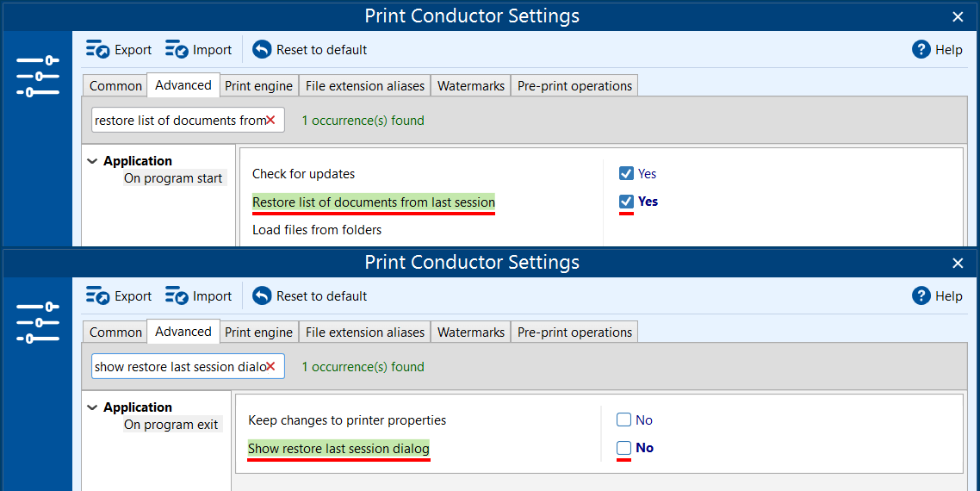Screen dimensions: 980x491
Task: Open Help using the upper window's question mark icon
Action: [x=921, y=50]
